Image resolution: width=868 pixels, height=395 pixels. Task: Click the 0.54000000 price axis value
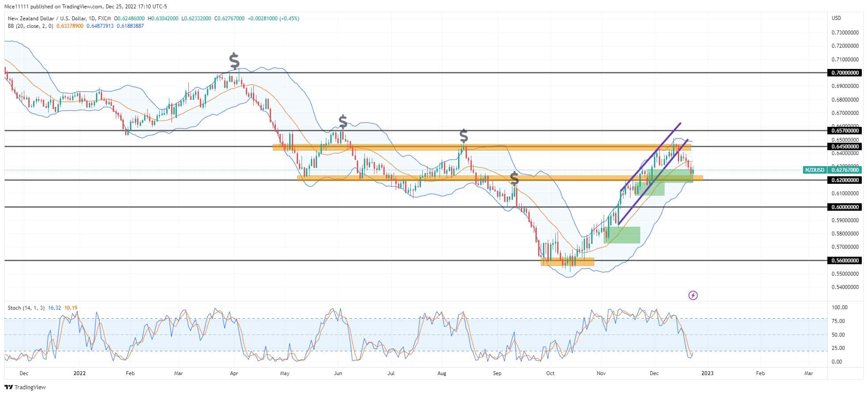(x=845, y=287)
